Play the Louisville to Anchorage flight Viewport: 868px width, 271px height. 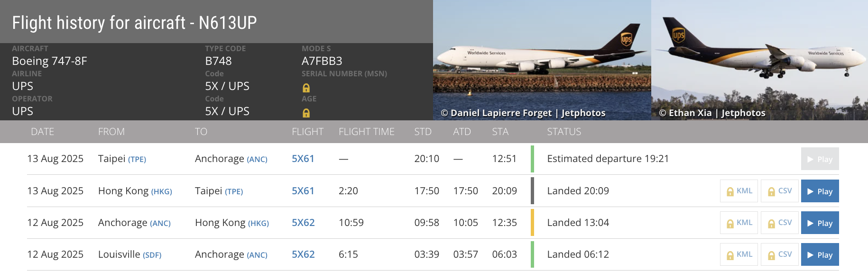tap(820, 254)
